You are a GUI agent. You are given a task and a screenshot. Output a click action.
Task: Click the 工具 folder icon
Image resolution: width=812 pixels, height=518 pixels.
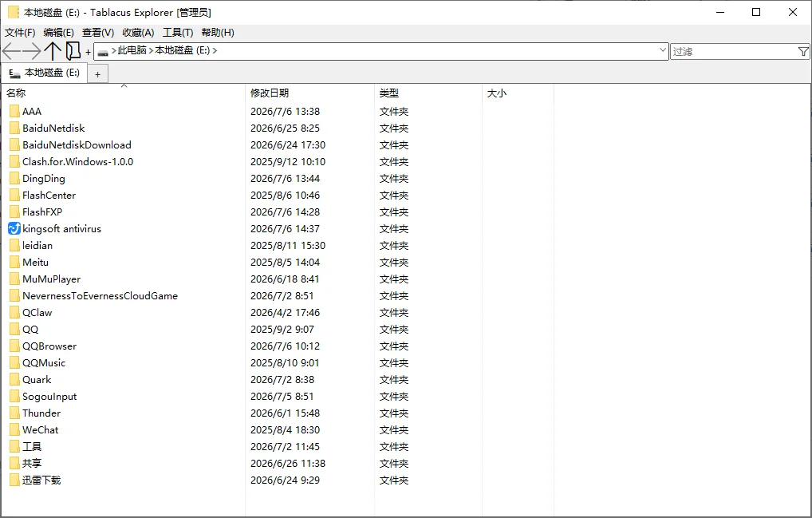pos(14,446)
